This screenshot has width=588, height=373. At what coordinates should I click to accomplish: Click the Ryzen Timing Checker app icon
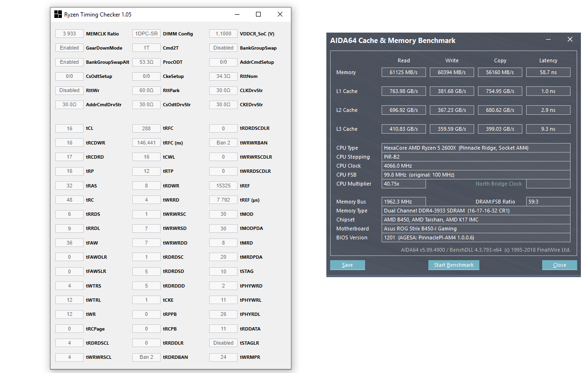[58, 14]
